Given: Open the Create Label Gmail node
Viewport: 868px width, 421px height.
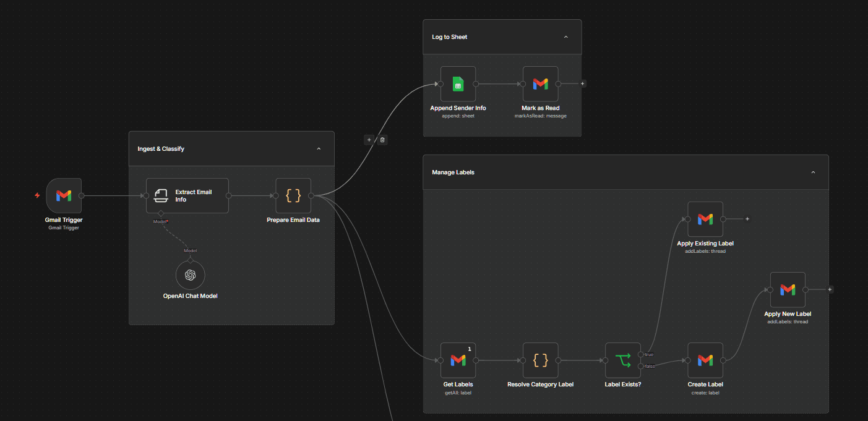Looking at the screenshot, I should point(705,360).
